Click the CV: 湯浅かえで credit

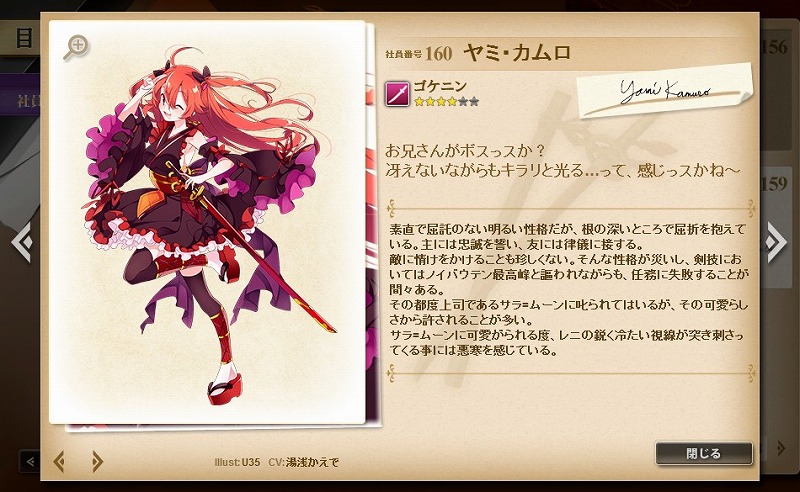(x=304, y=462)
